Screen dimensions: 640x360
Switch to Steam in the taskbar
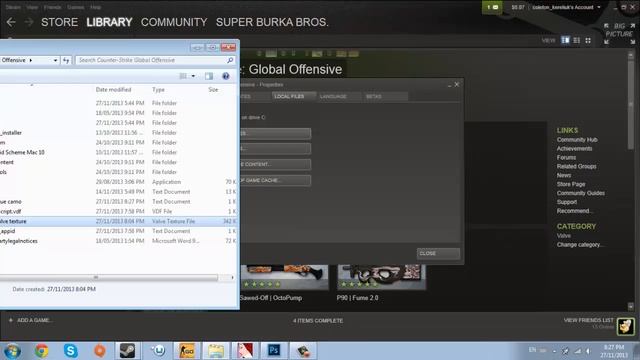[x=127, y=351]
